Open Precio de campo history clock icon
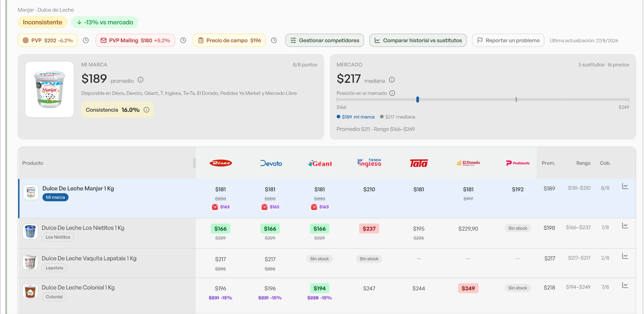This screenshot has height=314, width=644. (274, 40)
